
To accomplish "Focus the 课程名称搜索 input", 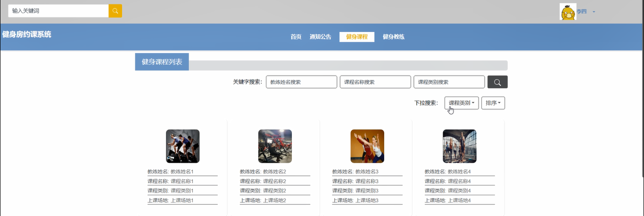I will tap(375, 82).
